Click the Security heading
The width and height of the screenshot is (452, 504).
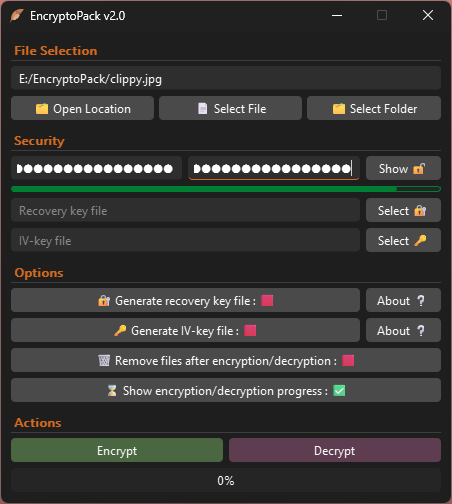(x=39, y=141)
